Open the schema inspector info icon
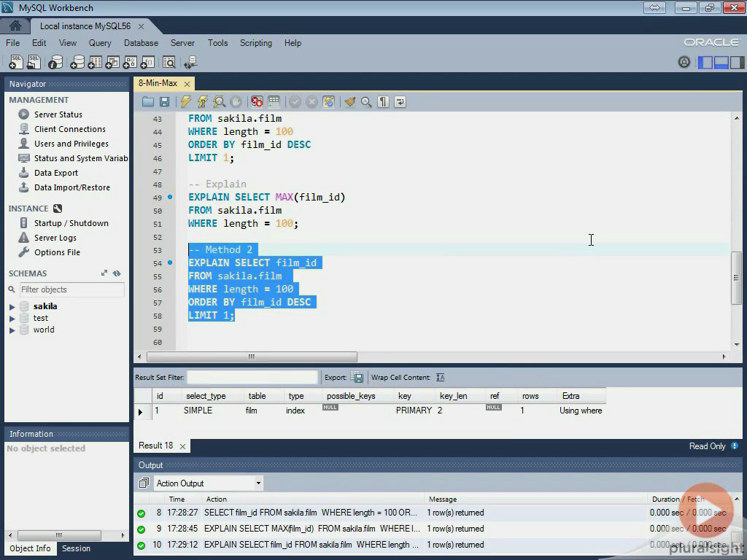The height and width of the screenshot is (560, 747). click(x=55, y=62)
